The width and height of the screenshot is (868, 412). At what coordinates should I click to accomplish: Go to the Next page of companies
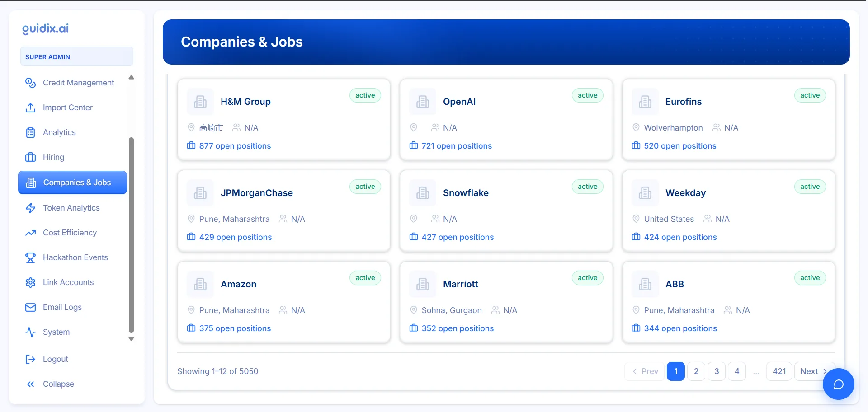tap(814, 371)
